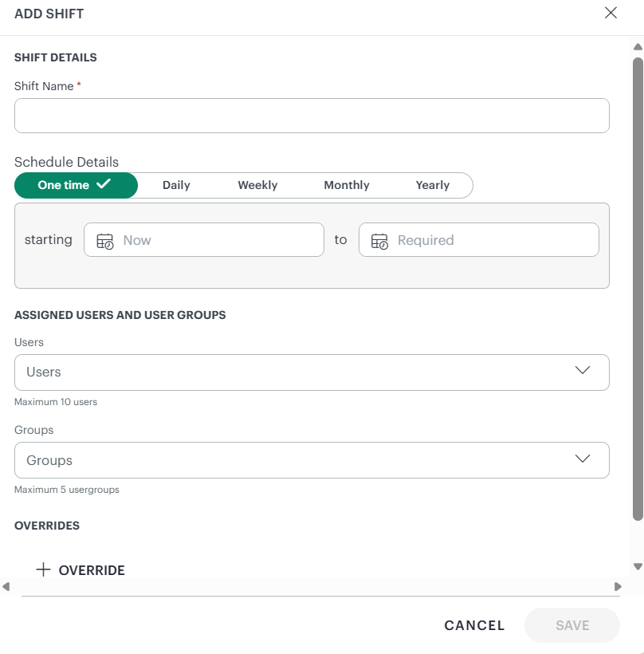This screenshot has height=654, width=644.
Task: Click the calendar icon in end date field
Action: click(x=379, y=241)
